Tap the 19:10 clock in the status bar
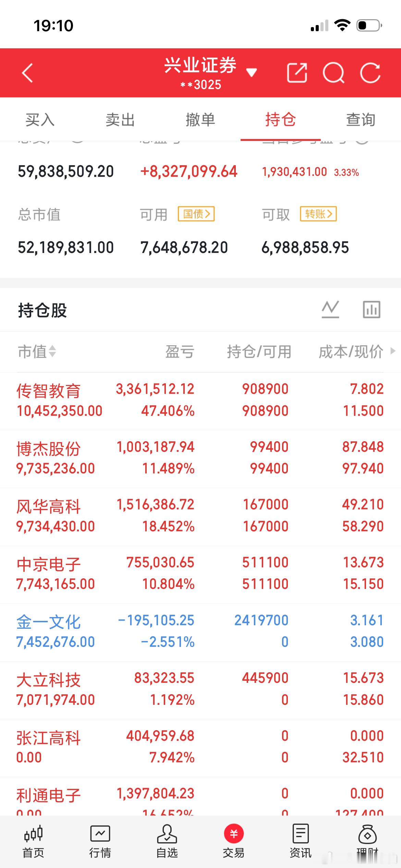 53,26
